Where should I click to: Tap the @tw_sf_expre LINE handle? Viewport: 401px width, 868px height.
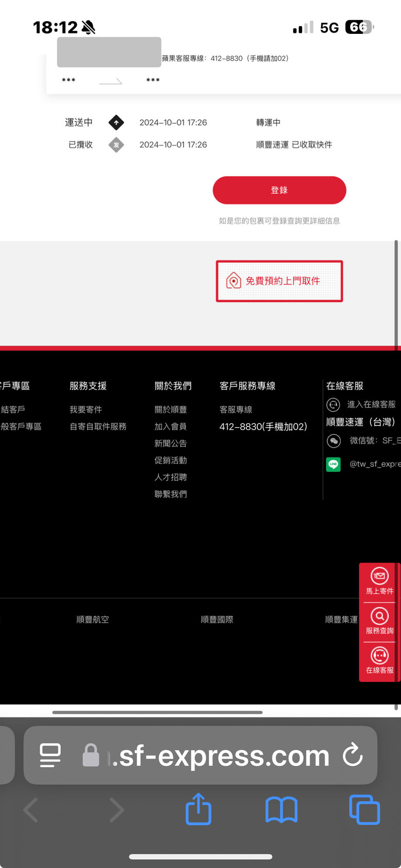tap(375, 464)
